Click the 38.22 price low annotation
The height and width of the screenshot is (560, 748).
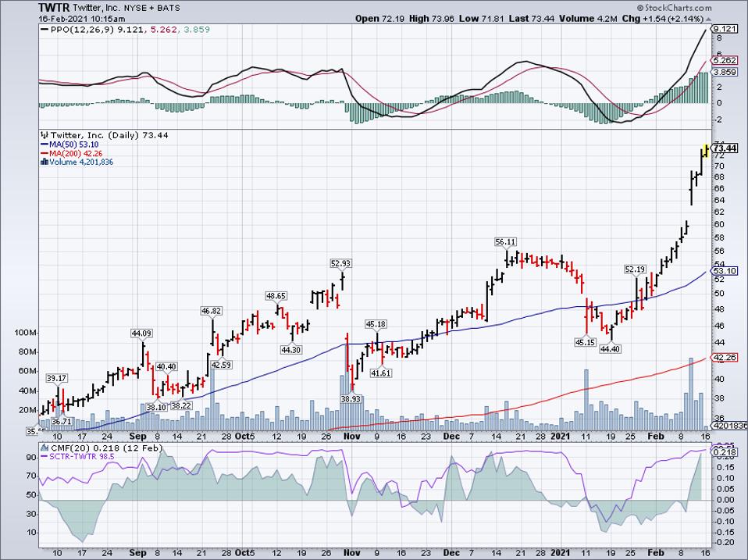(181, 405)
